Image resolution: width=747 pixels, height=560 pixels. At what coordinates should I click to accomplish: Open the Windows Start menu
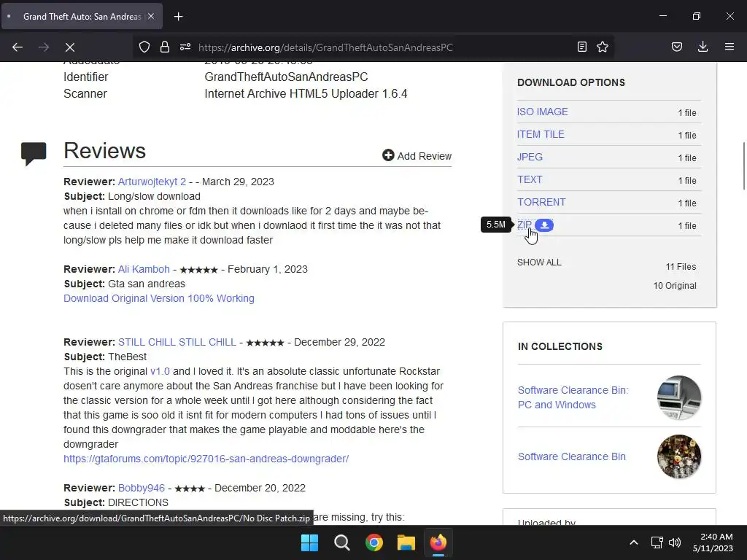click(x=309, y=542)
